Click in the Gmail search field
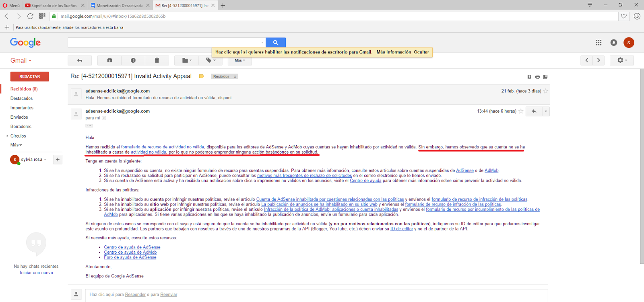 click(x=164, y=43)
